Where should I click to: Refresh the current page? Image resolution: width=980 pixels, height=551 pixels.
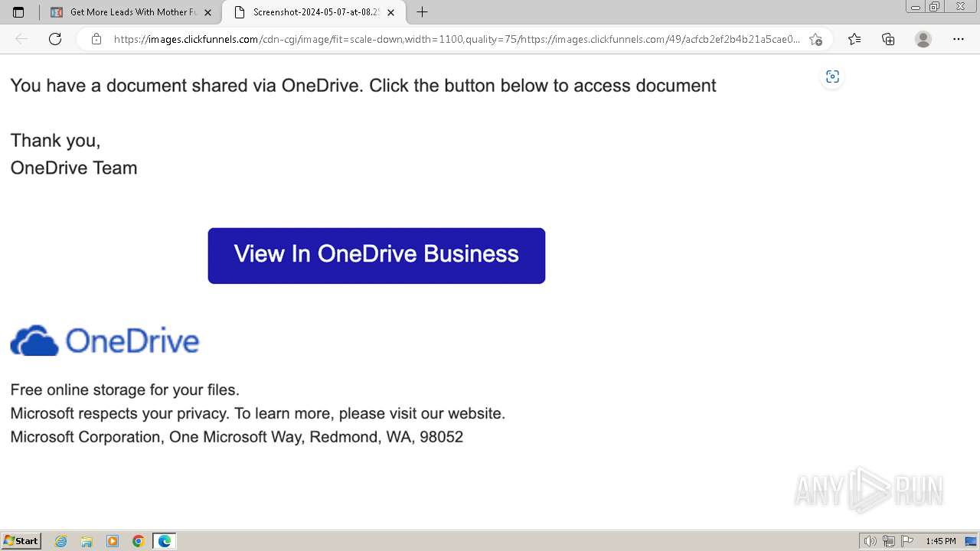tap(55, 39)
